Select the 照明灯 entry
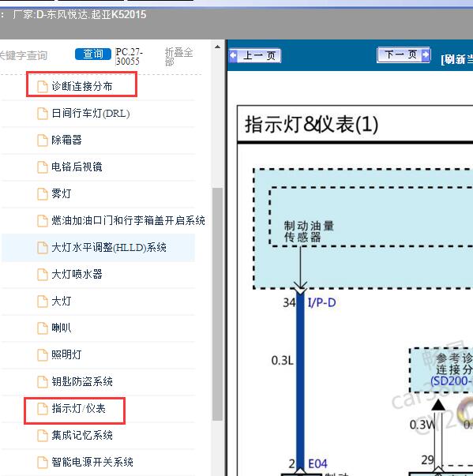Viewport: 473px width, 476px height. [66, 354]
